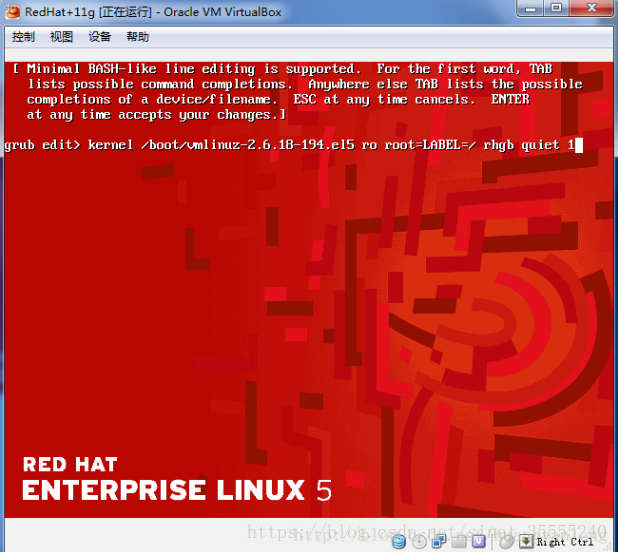Click the word quiet in kernel line
618x552 pixels.
[x=540, y=145]
